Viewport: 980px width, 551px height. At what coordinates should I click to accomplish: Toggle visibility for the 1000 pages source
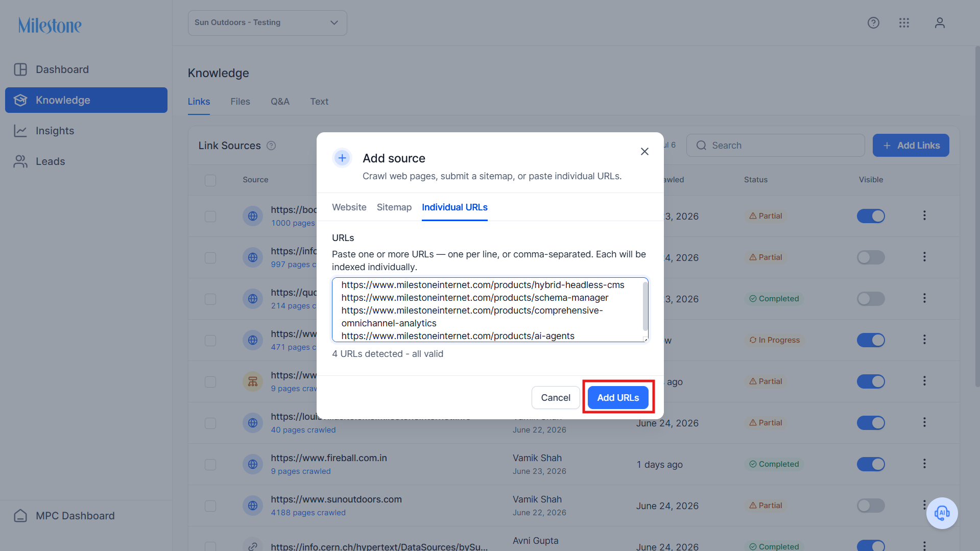pyautogui.click(x=871, y=216)
